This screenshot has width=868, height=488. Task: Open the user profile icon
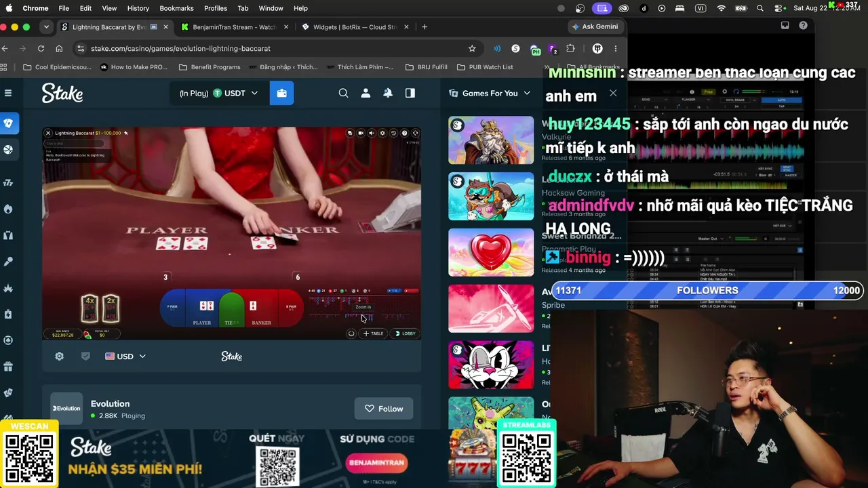366,93
